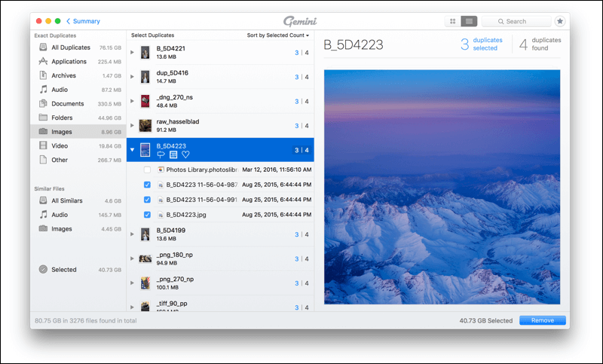Click the Selected checkmark icon
The height and width of the screenshot is (364, 603).
coord(43,270)
